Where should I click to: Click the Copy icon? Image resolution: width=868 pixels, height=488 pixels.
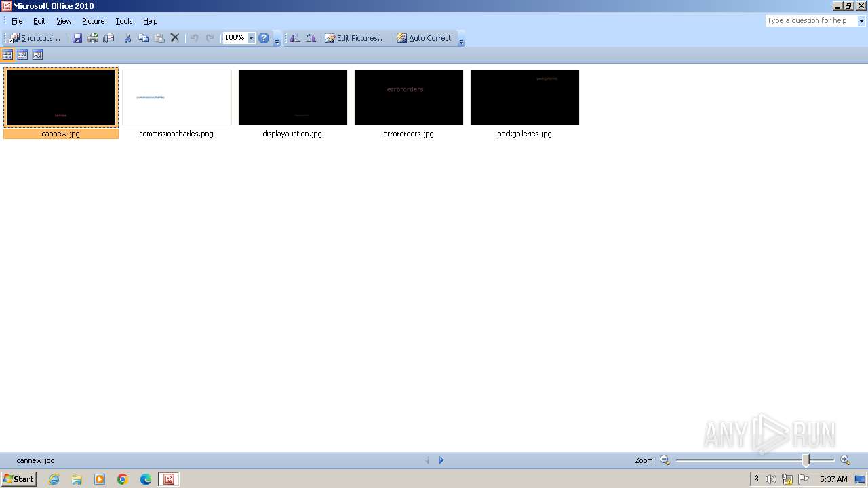coord(143,38)
